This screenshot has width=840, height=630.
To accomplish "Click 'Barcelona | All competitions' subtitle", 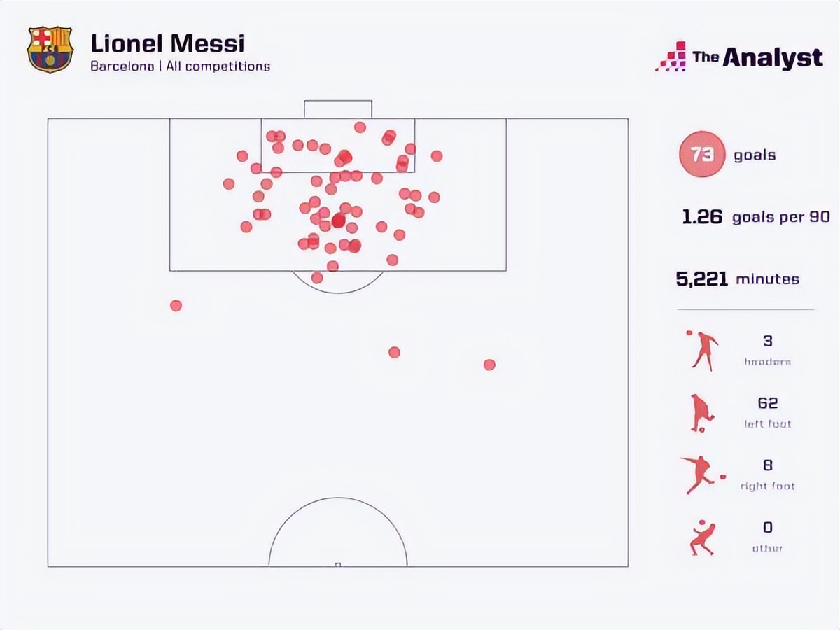I will [x=180, y=66].
